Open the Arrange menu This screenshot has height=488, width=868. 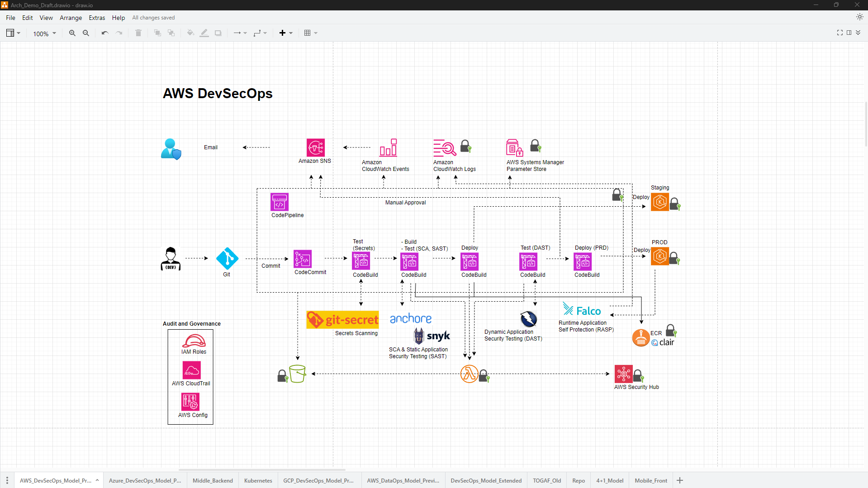click(71, 18)
